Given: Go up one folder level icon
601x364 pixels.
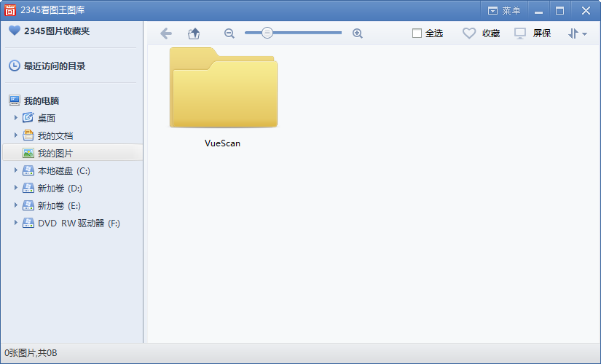Looking at the screenshot, I should coord(194,33).
